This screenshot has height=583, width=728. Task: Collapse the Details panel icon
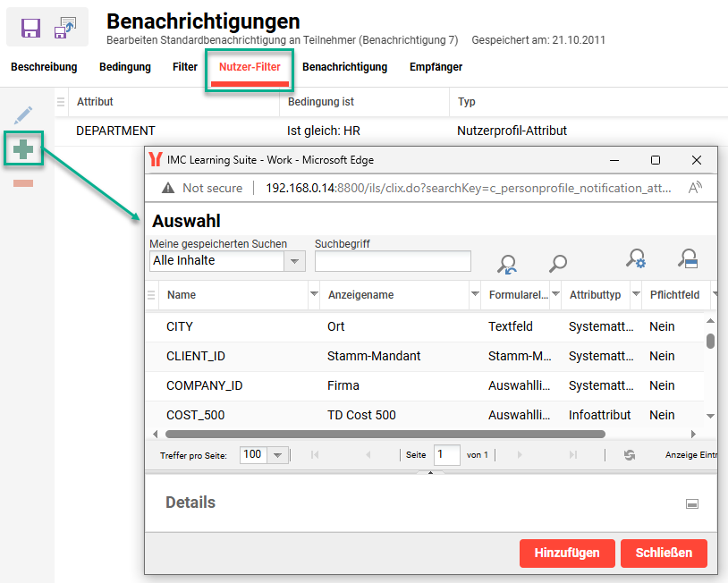pos(692,503)
